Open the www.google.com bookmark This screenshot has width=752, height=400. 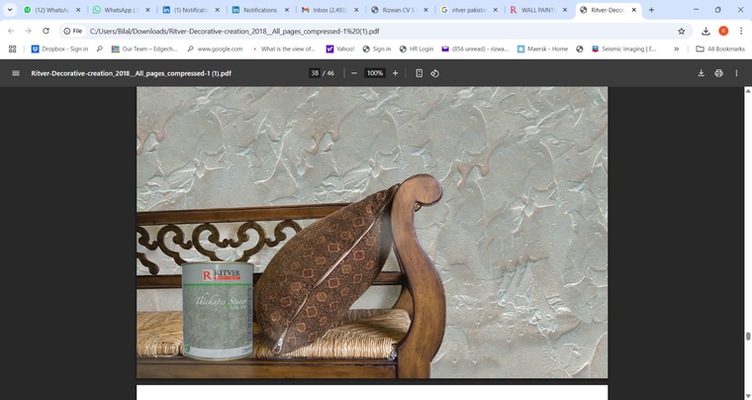click(x=214, y=49)
